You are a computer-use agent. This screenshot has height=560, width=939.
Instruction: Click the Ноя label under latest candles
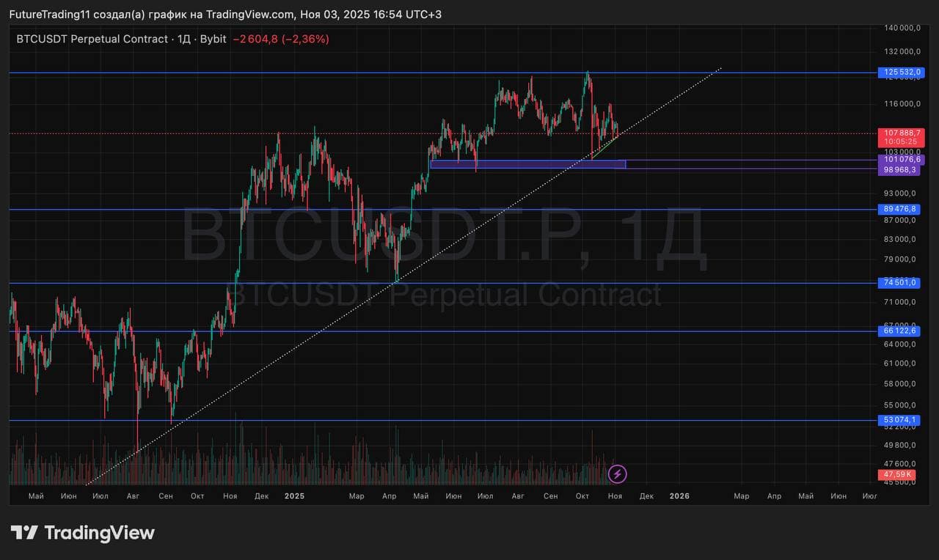click(x=615, y=496)
